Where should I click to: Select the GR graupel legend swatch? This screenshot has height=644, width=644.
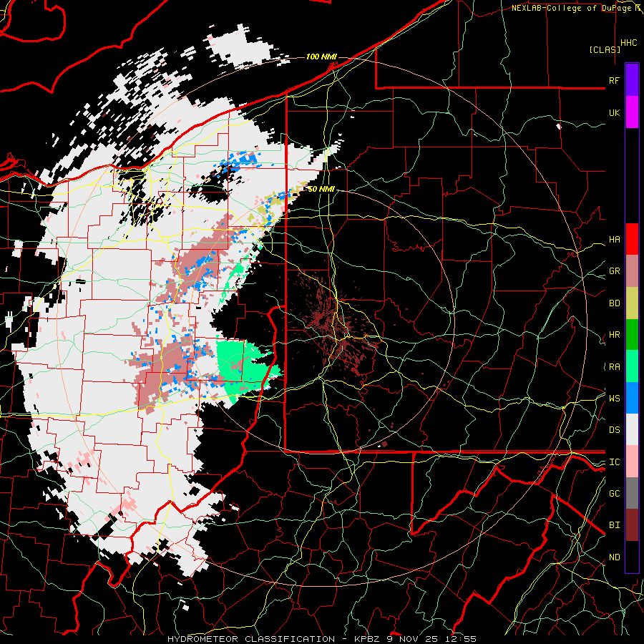pyautogui.click(x=632, y=270)
